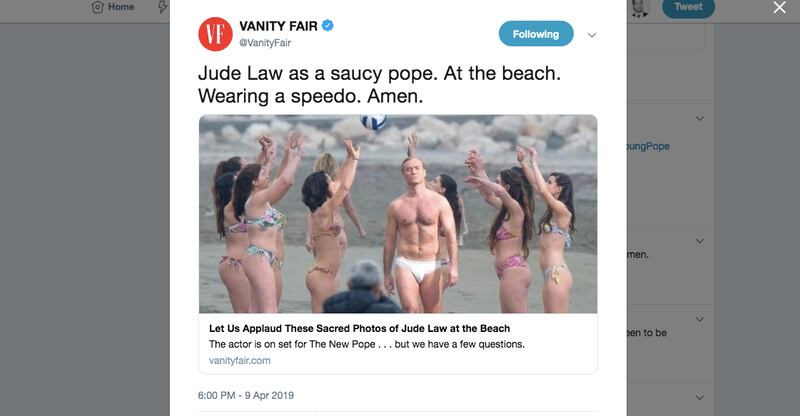This screenshot has height=416, width=800.
Task: Click the 6:00 PM - 9 Apr 2019 timestamp
Action: click(x=245, y=396)
